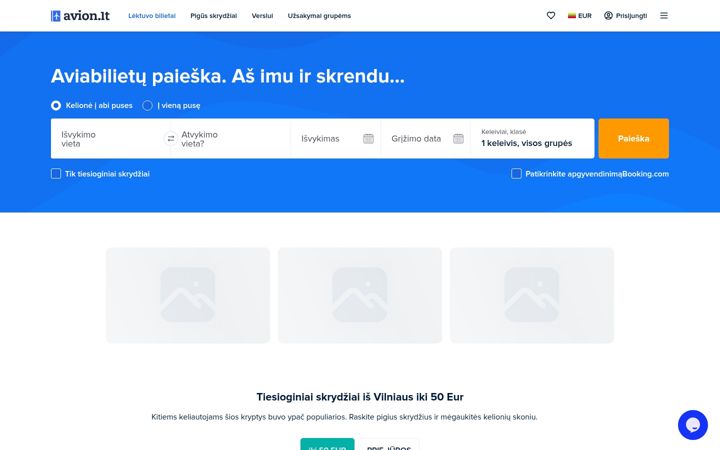
Task: Open the hamburger menu icon
Action: 664,16
